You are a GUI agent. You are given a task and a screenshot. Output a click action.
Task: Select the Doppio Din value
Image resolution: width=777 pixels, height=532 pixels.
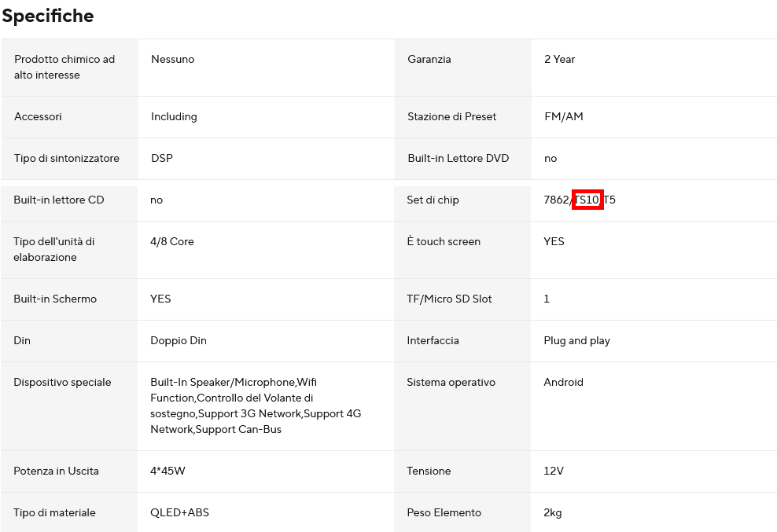point(179,340)
